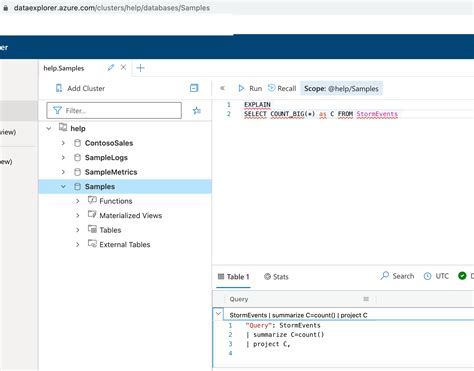Click the Add Cluster icon

(x=59, y=88)
